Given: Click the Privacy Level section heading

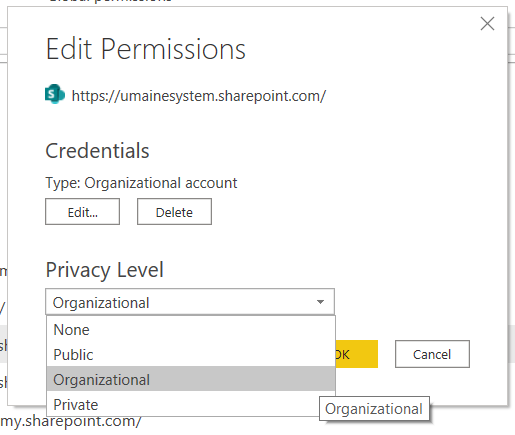Looking at the screenshot, I should coord(105,270).
